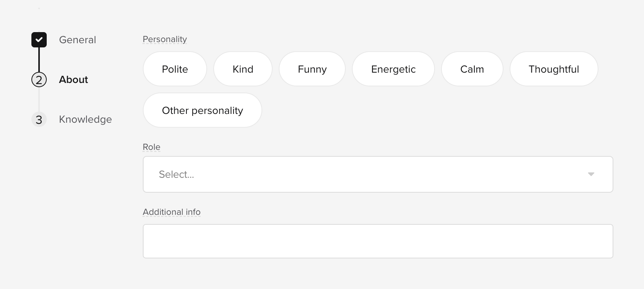Open the Knowledge step
Image resolution: width=644 pixels, height=289 pixels.
(x=85, y=119)
